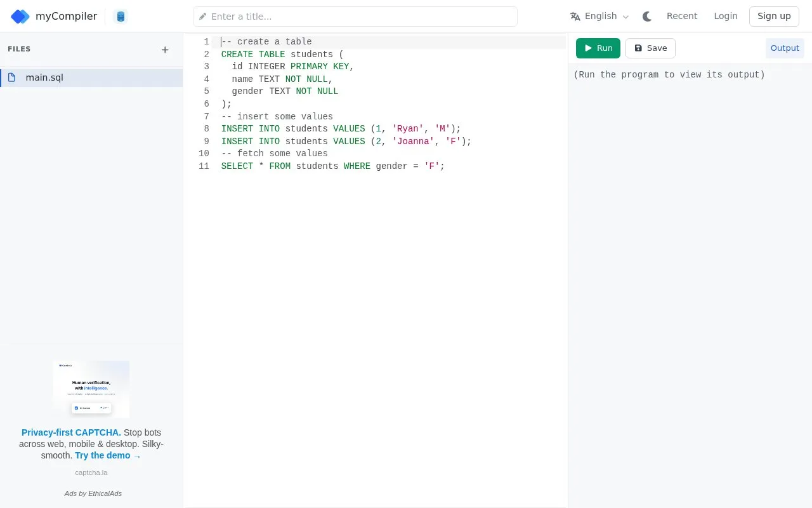Select main.sql in the files list
This screenshot has width=812, height=508.
coord(91,78)
